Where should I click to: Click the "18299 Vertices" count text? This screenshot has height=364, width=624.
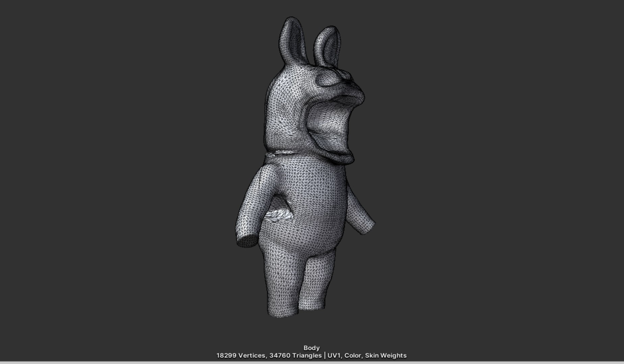click(x=241, y=356)
